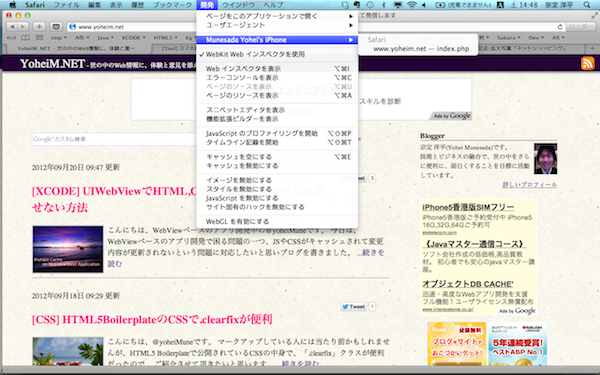Select 'スニペットエディタを表示' menu item
The height and width of the screenshot is (375, 600).
pyautogui.click(x=277, y=110)
